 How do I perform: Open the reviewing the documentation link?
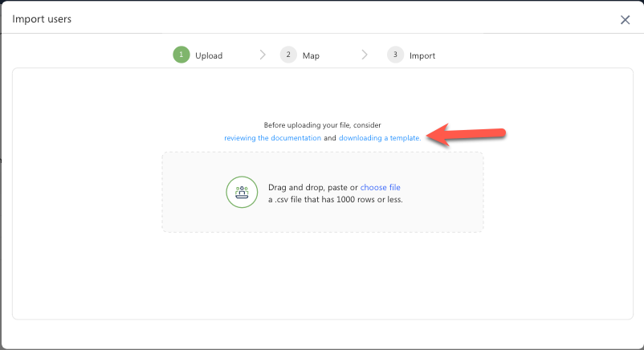[272, 138]
